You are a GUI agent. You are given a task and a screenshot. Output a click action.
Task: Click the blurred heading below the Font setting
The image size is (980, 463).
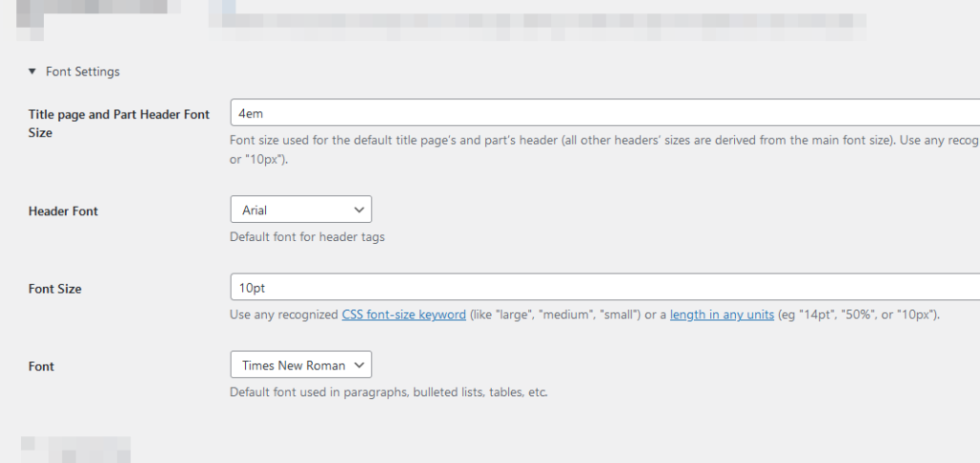point(75,450)
